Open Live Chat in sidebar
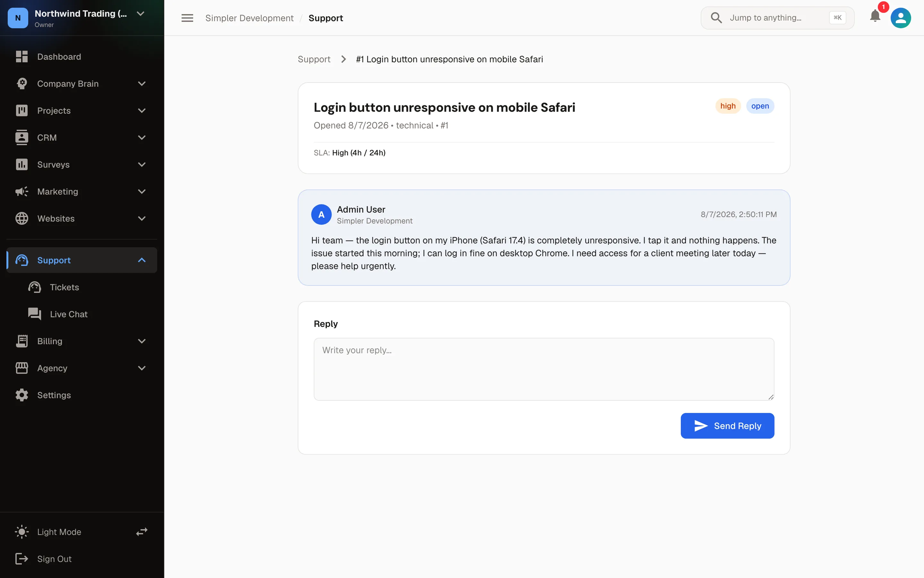Viewport: 924px width, 578px height. 82,314
